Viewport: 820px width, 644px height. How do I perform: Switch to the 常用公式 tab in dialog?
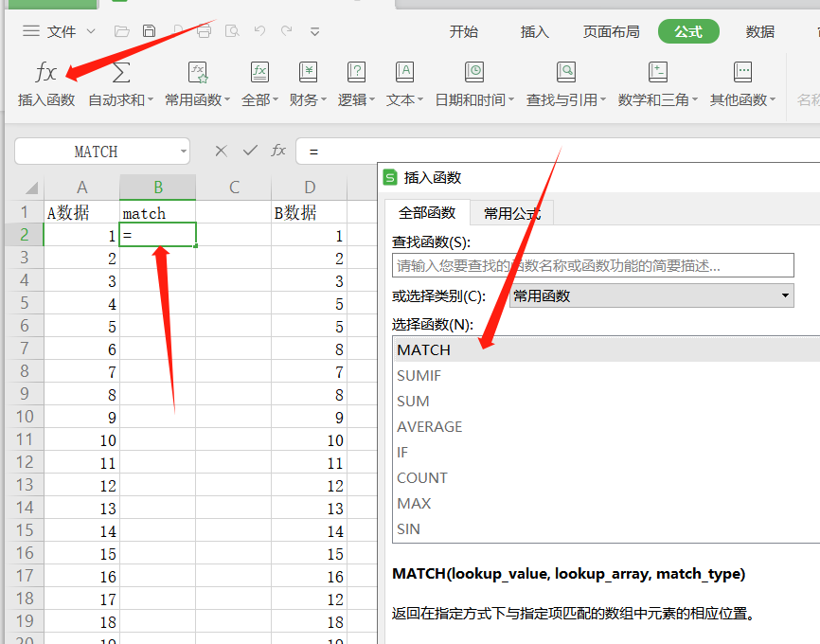click(511, 214)
